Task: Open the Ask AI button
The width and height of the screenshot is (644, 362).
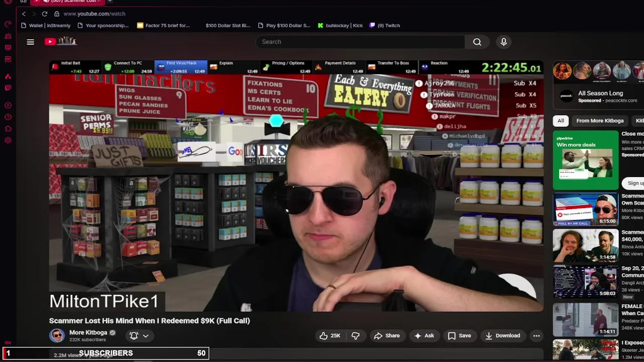Action: [424, 335]
